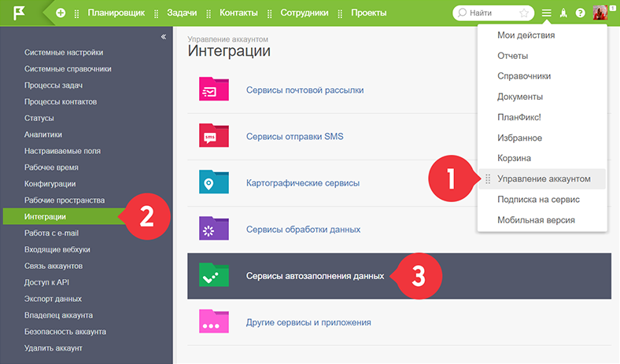Select Управление аккаунтом menu entry
The height and width of the screenshot is (364, 620).
click(542, 179)
